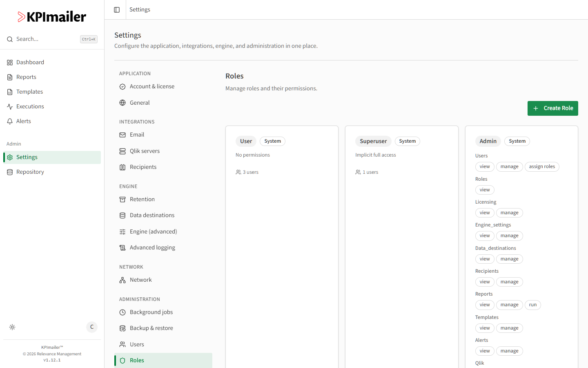Click the Advanced logging icon
This screenshot has height=368, width=588.
122,248
